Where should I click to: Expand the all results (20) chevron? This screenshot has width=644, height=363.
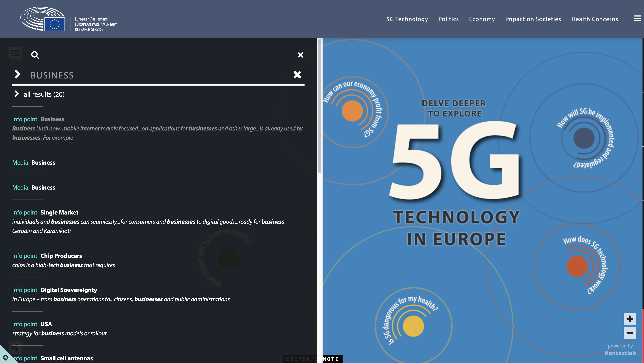pyautogui.click(x=17, y=94)
